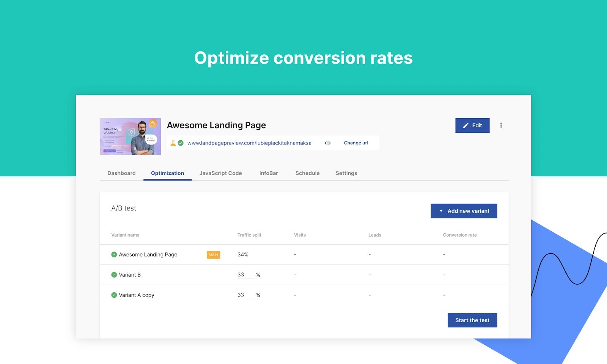The height and width of the screenshot is (364, 607).
Task: Open the JavaScript Code tab
Action: pyautogui.click(x=220, y=173)
